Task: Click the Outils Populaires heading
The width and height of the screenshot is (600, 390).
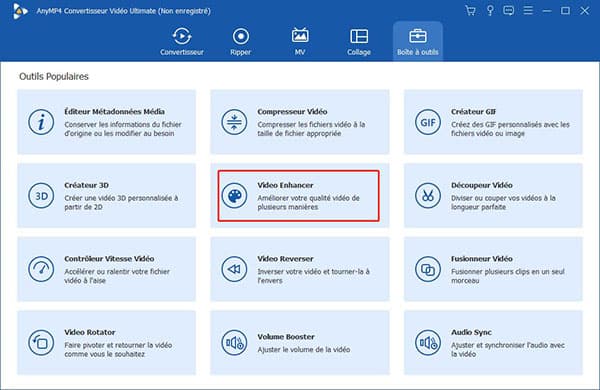Action: [54, 77]
